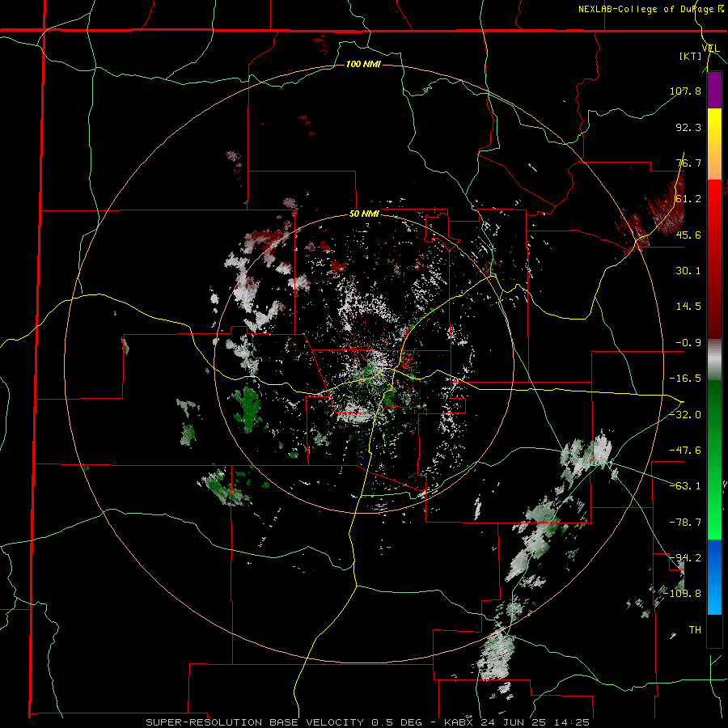Image resolution: width=728 pixels, height=728 pixels.
Task: Click the -94.2 scale value
Action: pos(685,557)
